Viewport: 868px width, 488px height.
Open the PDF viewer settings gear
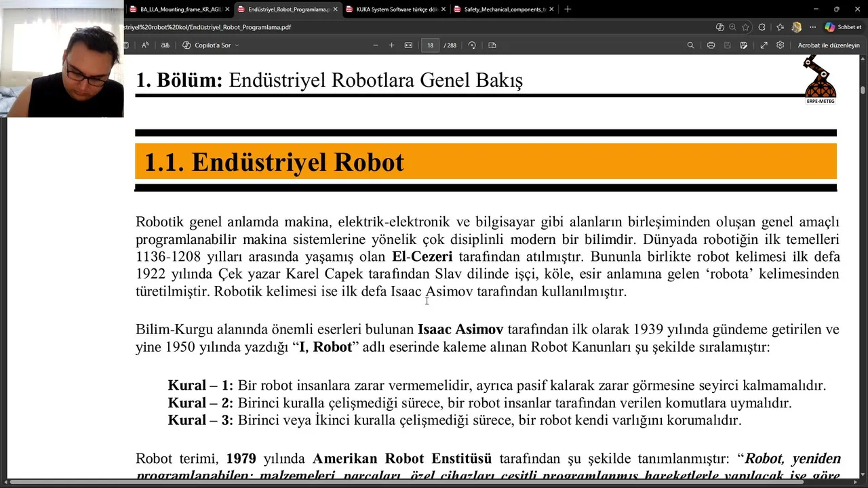(x=780, y=45)
